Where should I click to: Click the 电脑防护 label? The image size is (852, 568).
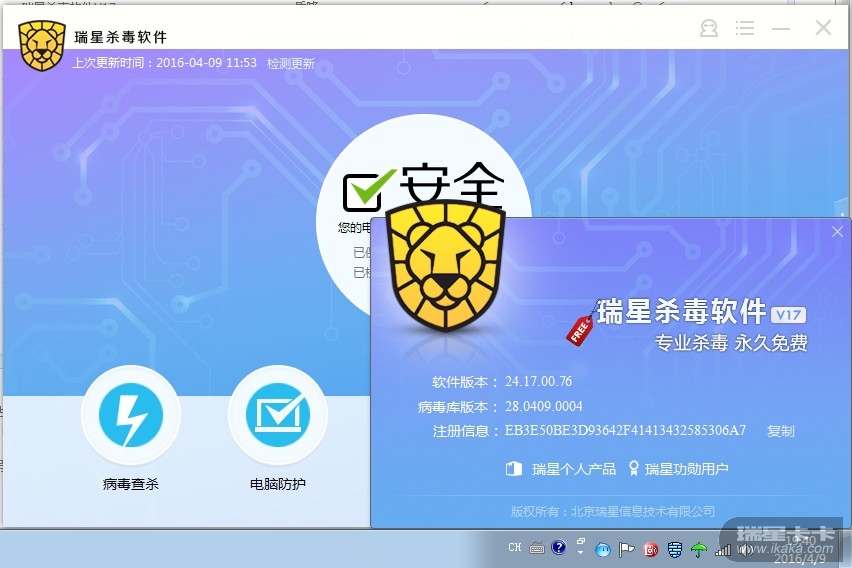pyautogui.click(x=278, y=484)
